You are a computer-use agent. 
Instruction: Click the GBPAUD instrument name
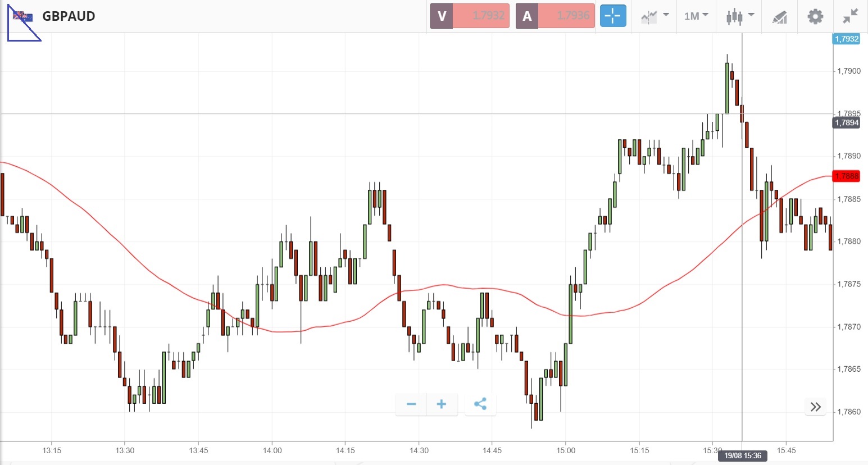pos(69,16)
